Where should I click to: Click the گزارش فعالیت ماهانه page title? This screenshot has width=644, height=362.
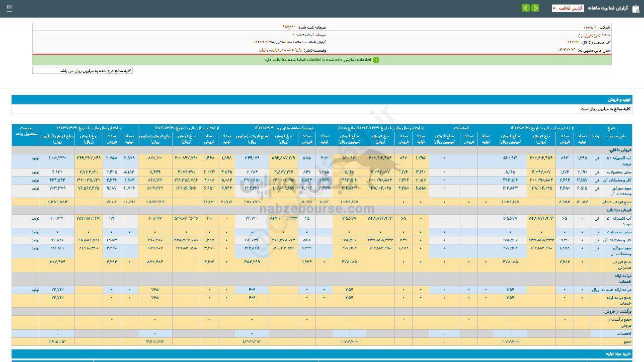coord(608,8)
